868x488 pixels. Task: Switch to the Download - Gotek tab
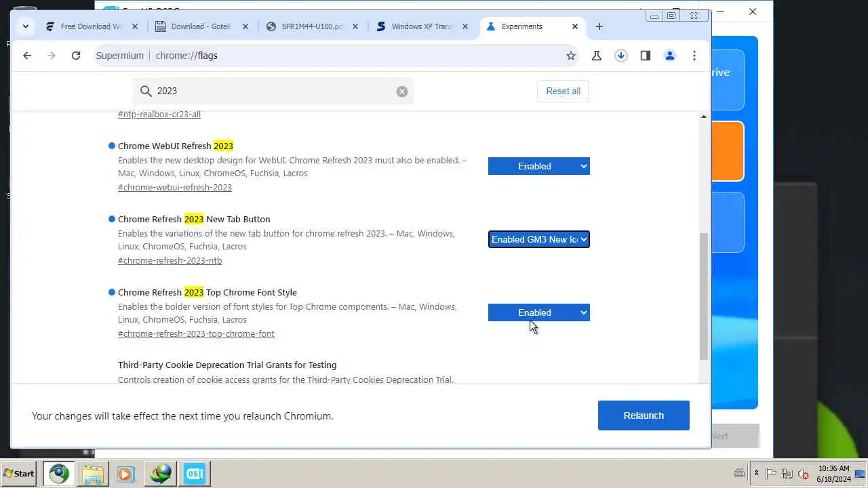201,26
